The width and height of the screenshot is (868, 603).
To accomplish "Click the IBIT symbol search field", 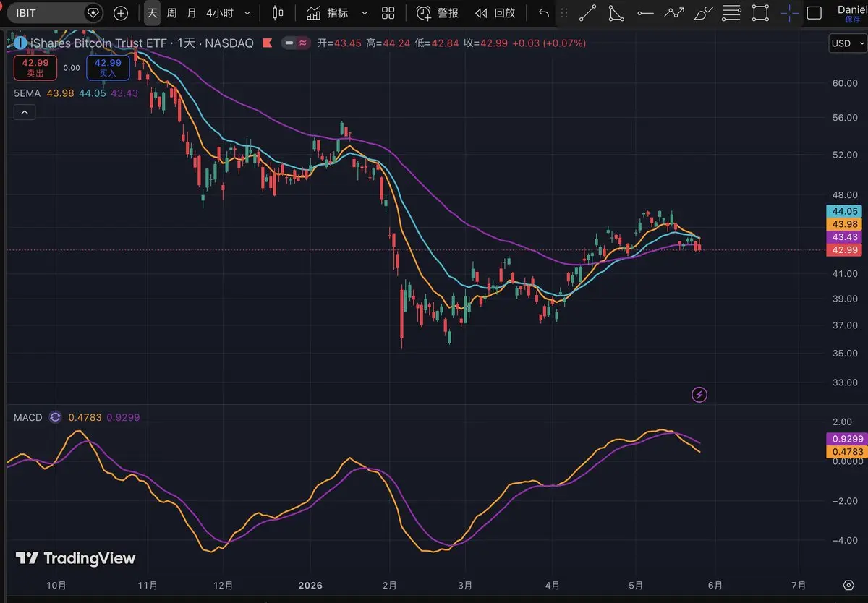I will [55, 13].
